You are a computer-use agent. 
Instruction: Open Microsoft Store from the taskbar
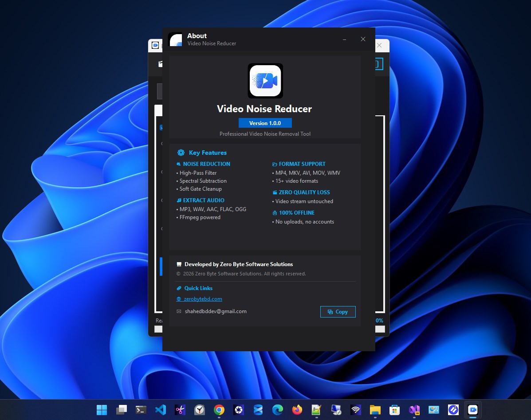coord(394,410)
